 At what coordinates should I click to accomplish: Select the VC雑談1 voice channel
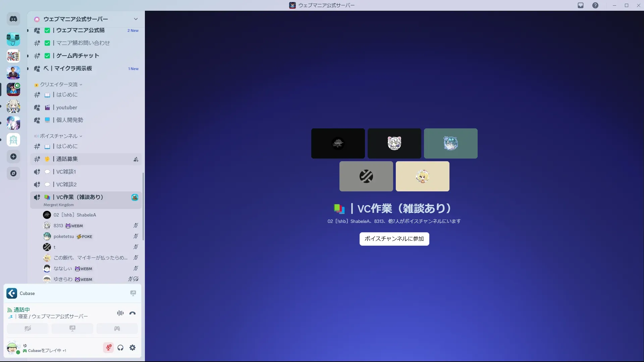coord(66,172)
